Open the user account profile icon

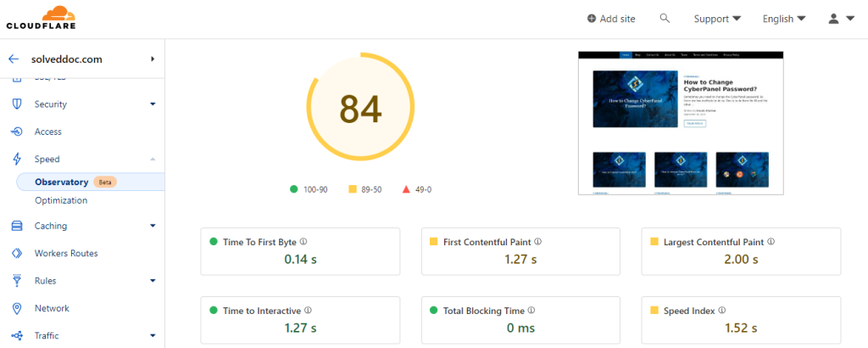click(x=834, y=19)
